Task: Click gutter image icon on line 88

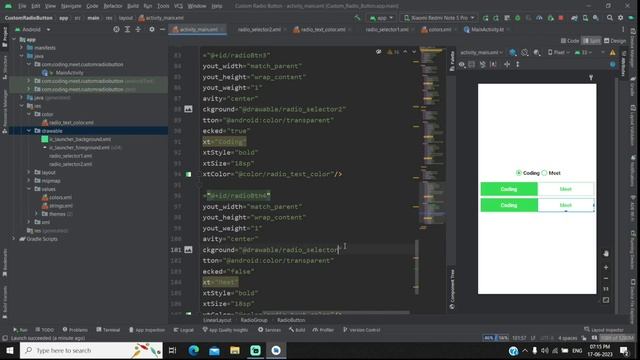Action: click(x=188, y=109)
